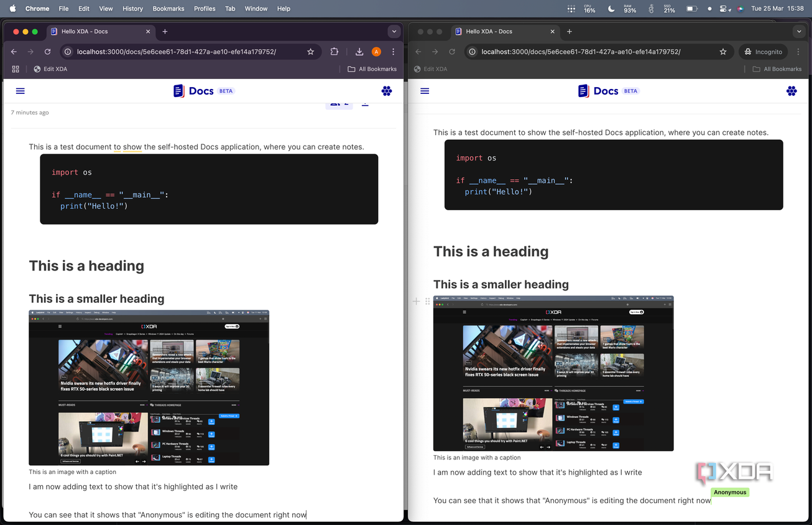Image resolution: width=812 pixels, height=525 pixels.
Task: Open the Profiles menu in the menu bar
Action: coord(205,9)
